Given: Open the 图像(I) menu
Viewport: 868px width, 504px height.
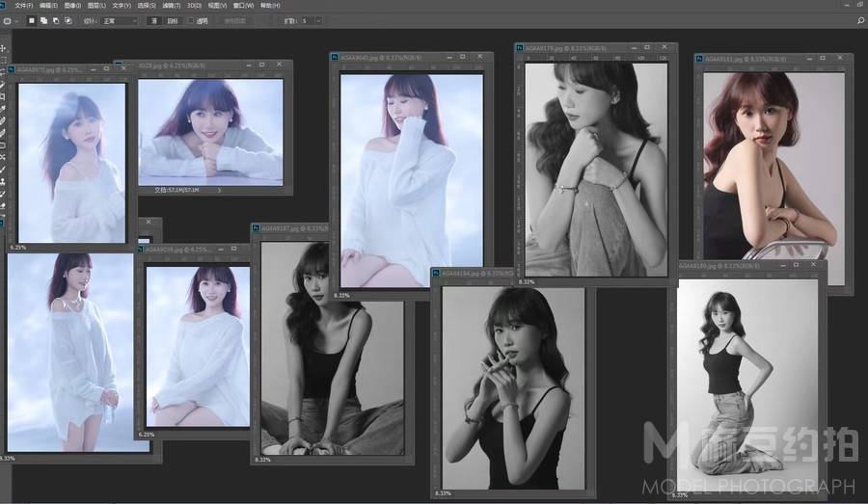Looking at the screenshot, I should 72,5.
